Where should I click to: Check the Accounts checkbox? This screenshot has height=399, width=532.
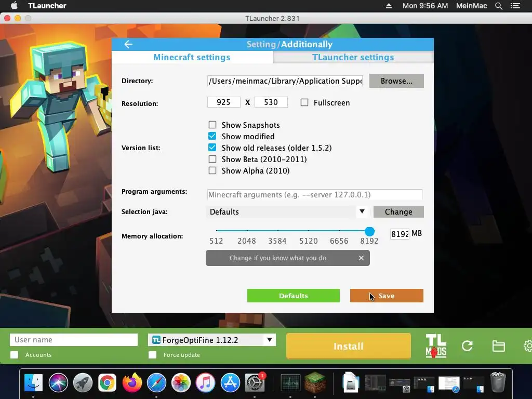[14, 355]
